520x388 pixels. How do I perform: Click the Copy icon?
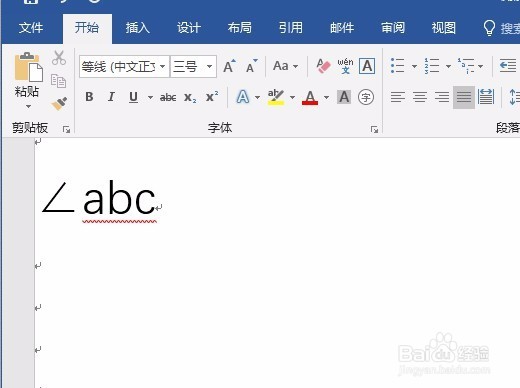58,81
